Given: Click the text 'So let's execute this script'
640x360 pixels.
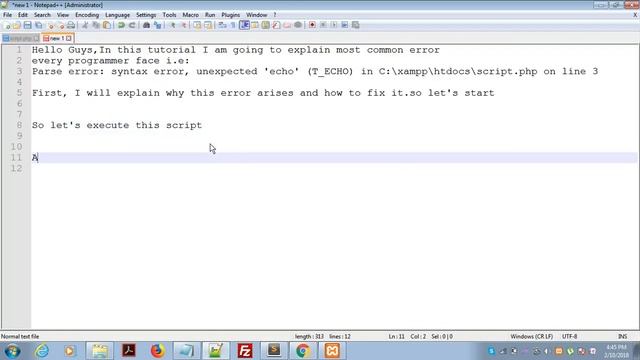Looking at the screenshot, I should [x=117, y=125].
